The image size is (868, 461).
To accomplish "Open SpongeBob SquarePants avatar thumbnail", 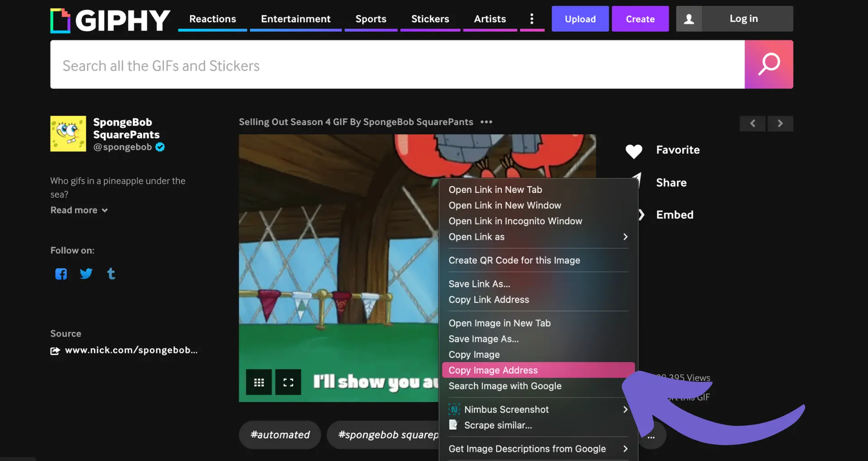I will [x=68, y=133].
